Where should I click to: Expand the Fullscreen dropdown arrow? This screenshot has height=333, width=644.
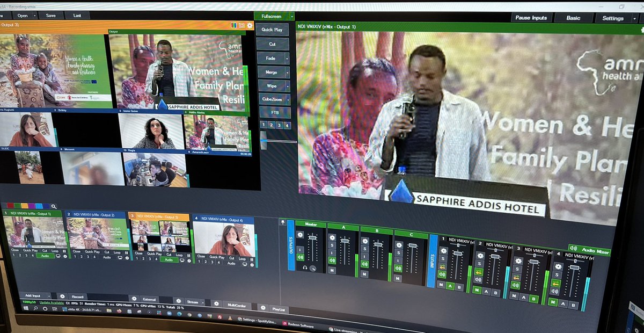291,17
